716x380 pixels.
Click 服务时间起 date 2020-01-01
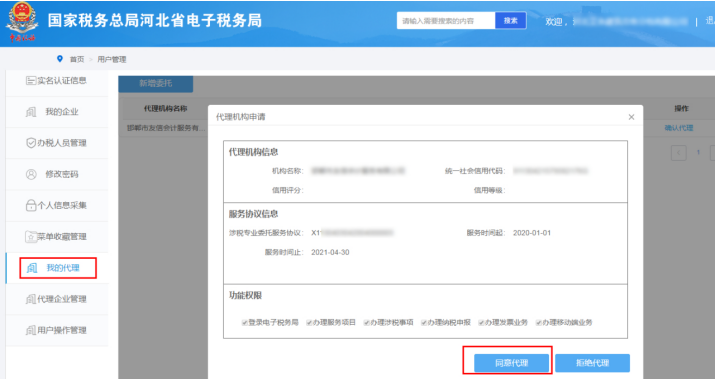532,233
